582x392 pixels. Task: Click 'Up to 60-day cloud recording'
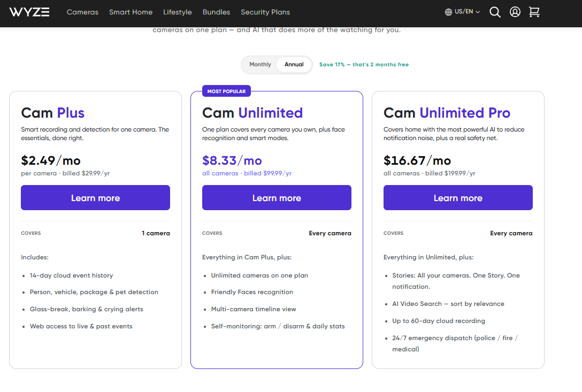pyautogui.click(x=438, y=321)
